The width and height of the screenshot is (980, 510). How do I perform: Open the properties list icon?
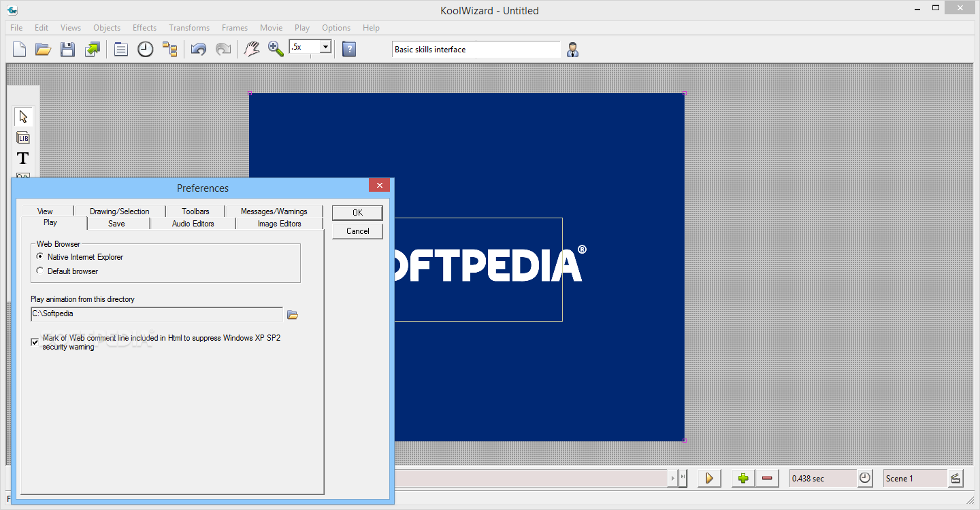[x=121, y=49]
